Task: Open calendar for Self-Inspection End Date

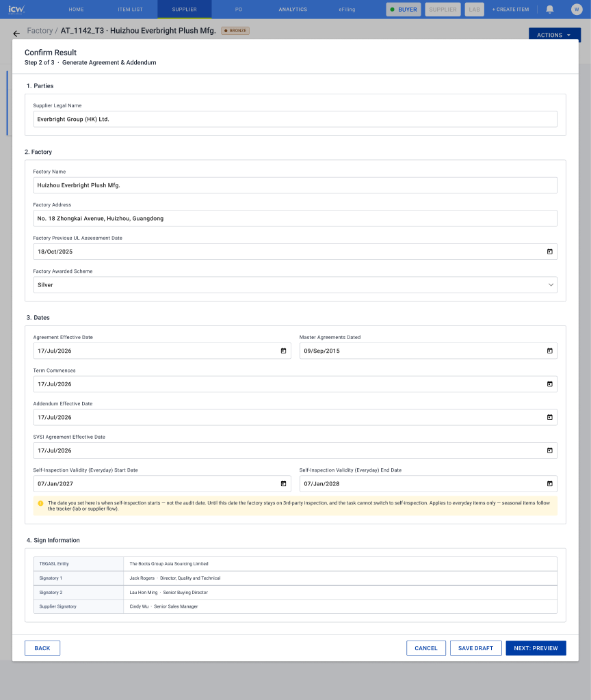Action: click(x=550, y=483)
